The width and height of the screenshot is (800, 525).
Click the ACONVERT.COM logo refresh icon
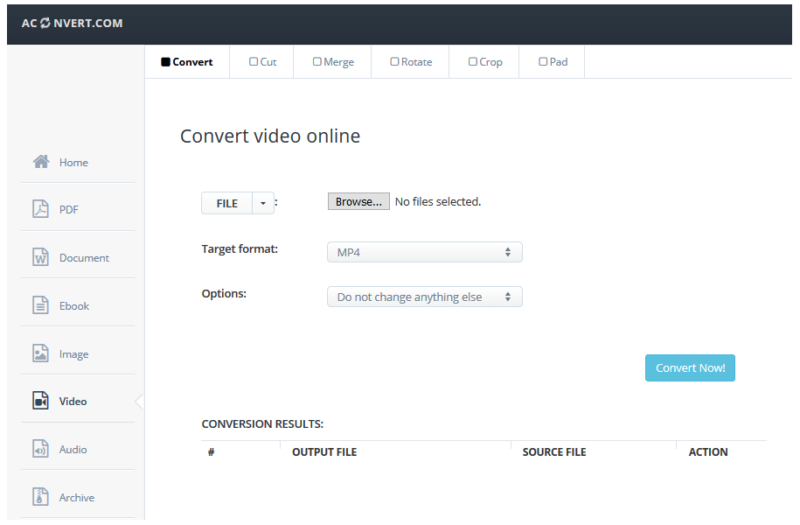coord(45,23)
